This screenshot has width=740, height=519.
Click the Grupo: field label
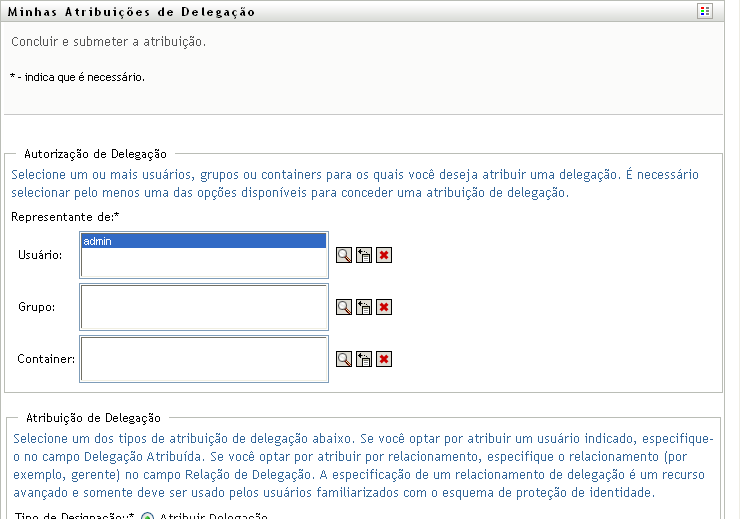point(36,307)
